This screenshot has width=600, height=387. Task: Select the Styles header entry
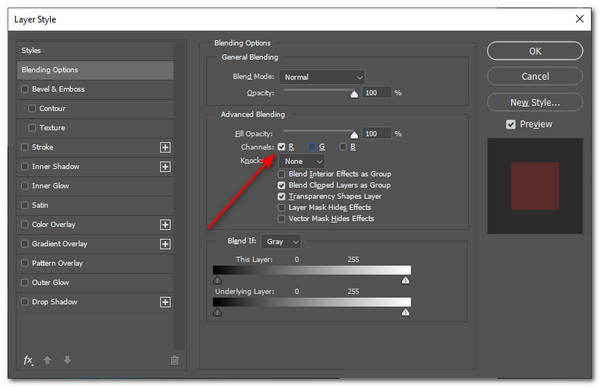95,51
